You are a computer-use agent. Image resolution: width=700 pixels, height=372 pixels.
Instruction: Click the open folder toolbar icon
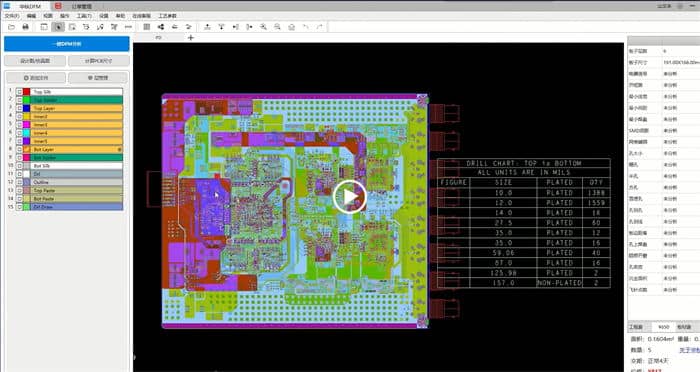(x=12, y=27)
